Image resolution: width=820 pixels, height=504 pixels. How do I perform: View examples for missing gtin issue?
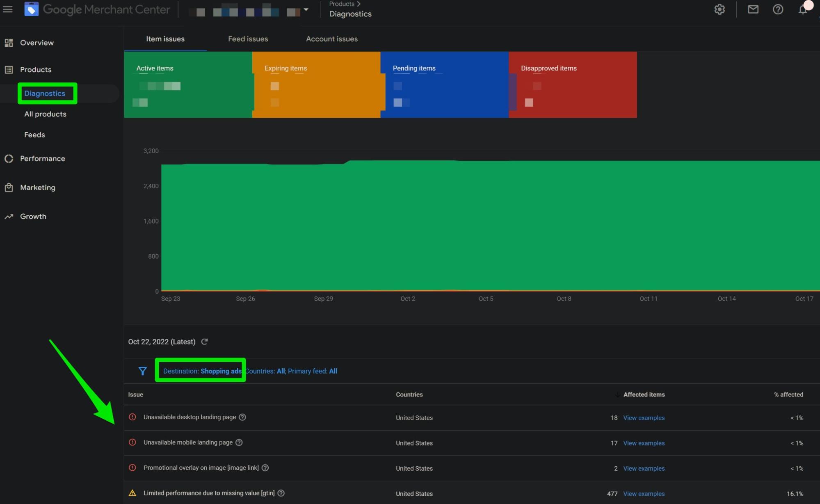644,494
